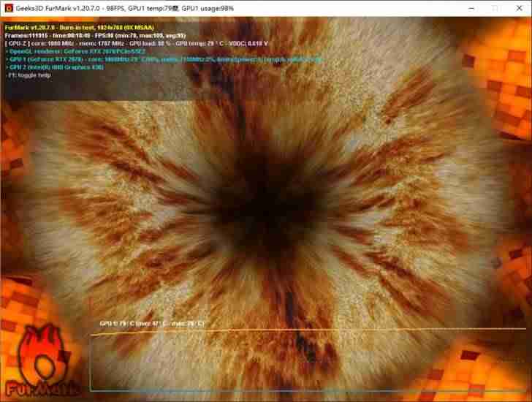The image size is (532, 402).
Task: Click the Burn-in test header line
Action: point(80,28)
